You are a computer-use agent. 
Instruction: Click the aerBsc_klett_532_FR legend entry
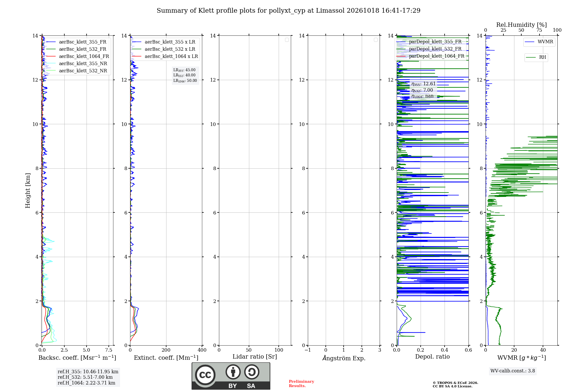pyautogui.click(x=76, y=49)
